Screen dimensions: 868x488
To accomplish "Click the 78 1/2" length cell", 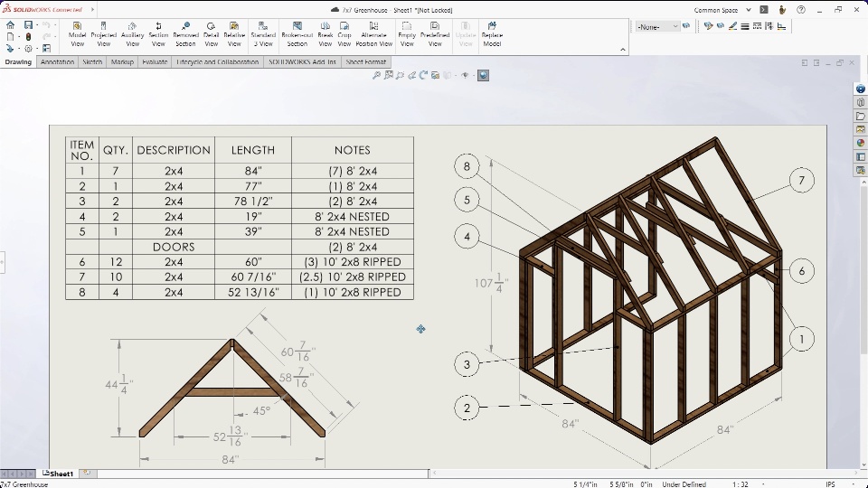I will point(253,202).
